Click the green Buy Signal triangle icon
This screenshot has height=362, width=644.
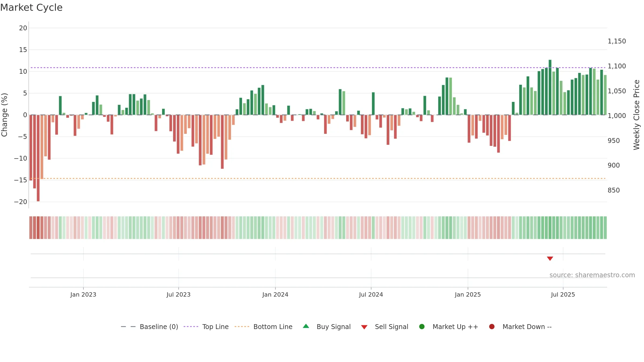pyautogui.click(x=306, y=326)
